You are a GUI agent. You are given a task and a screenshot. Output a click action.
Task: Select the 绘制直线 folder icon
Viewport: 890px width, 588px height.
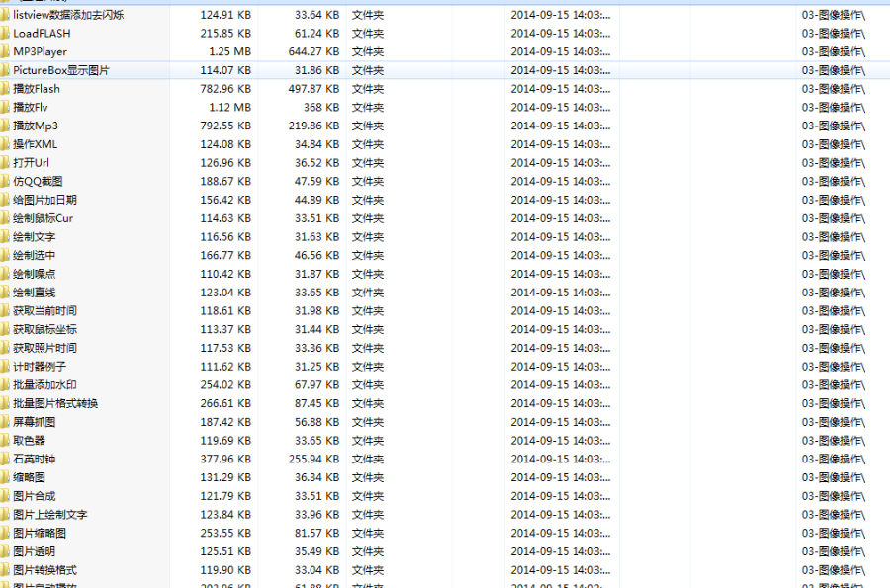click(x=5, y=293)
